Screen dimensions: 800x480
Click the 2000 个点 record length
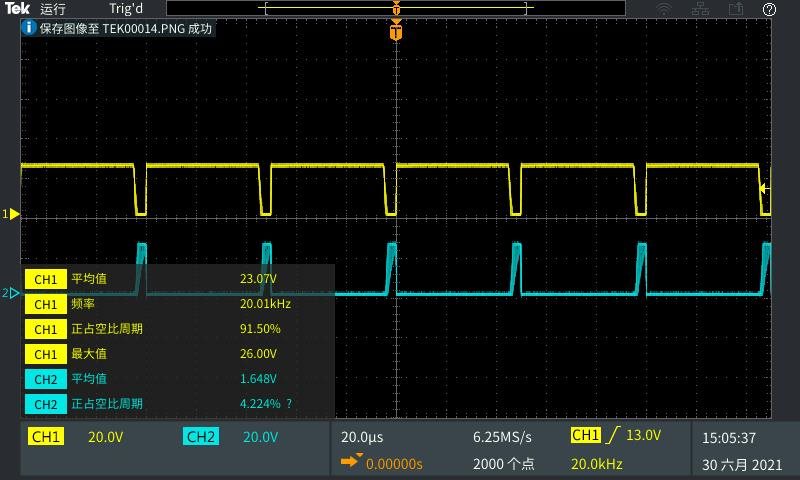tap(503, 464)
